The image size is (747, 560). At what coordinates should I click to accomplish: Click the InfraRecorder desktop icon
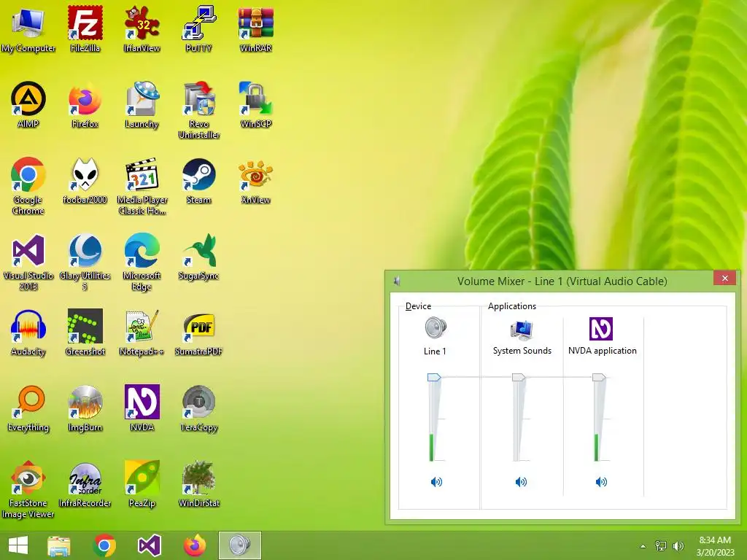coord(85,485)
